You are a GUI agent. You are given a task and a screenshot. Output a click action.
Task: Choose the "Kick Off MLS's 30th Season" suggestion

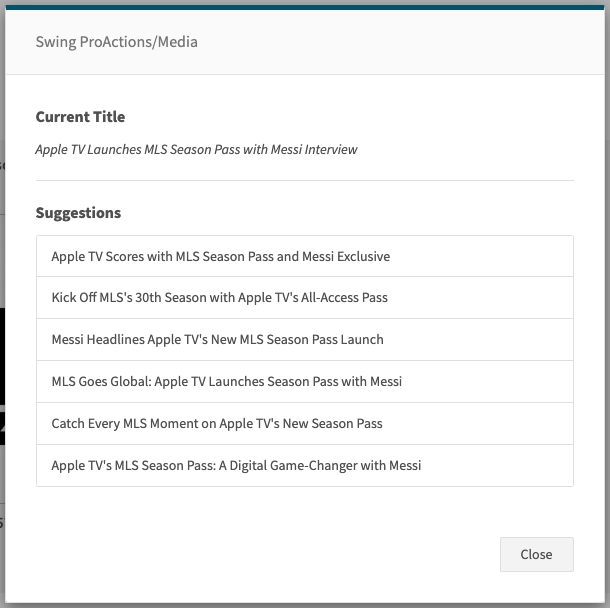point(220,297)
